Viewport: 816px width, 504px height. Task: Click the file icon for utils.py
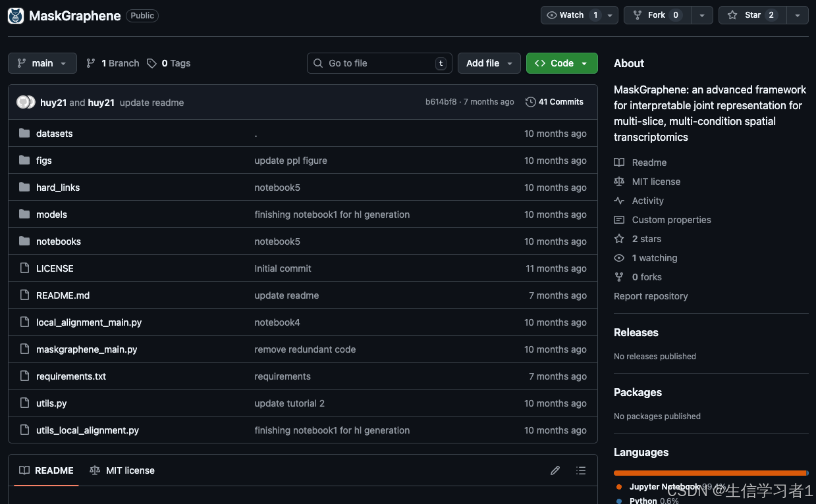(x=24, y=403)
